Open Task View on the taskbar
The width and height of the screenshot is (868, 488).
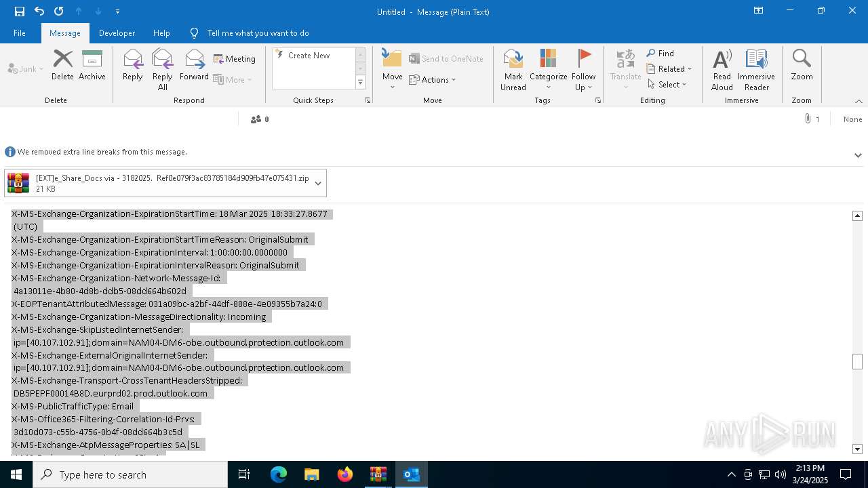(x=244, y=474)
